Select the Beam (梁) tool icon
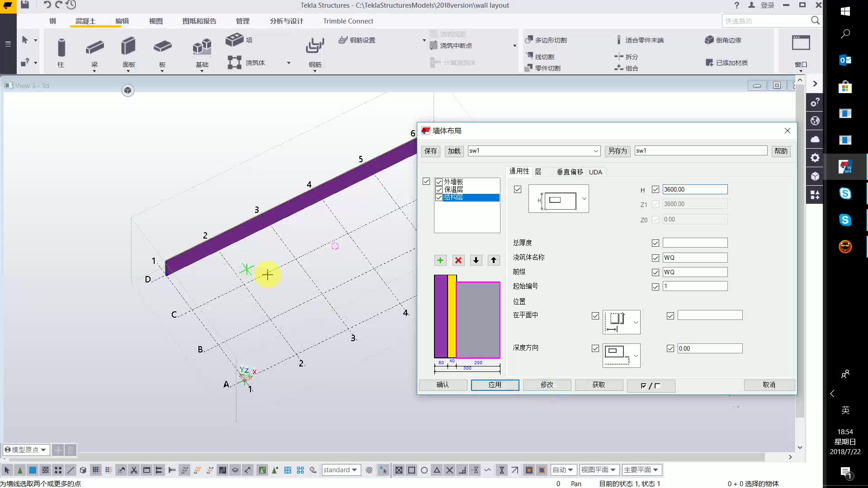This screenshot has height=488, width=868. [94, 47]
